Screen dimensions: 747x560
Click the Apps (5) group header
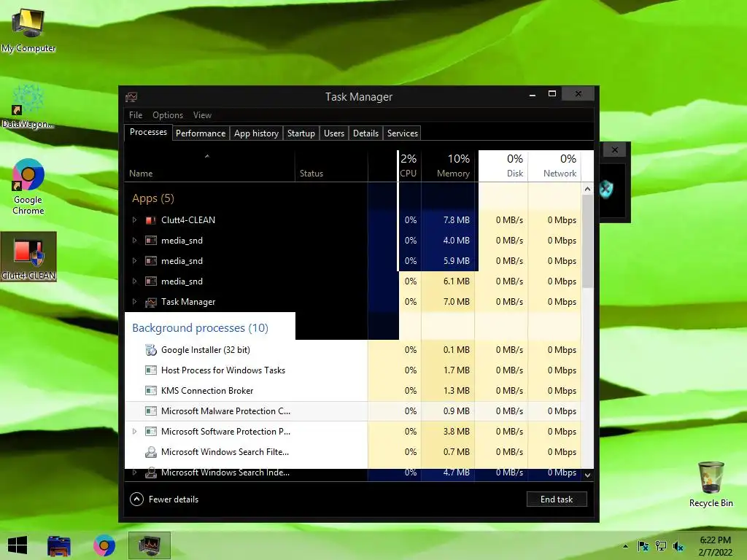[153, 198]
